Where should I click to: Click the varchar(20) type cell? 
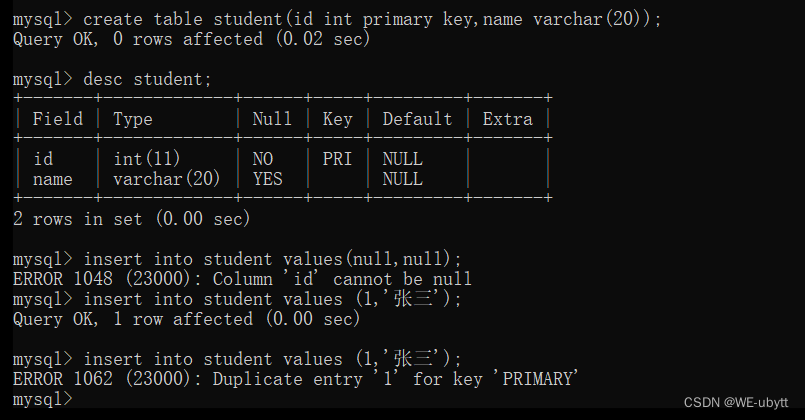[167, 179]
